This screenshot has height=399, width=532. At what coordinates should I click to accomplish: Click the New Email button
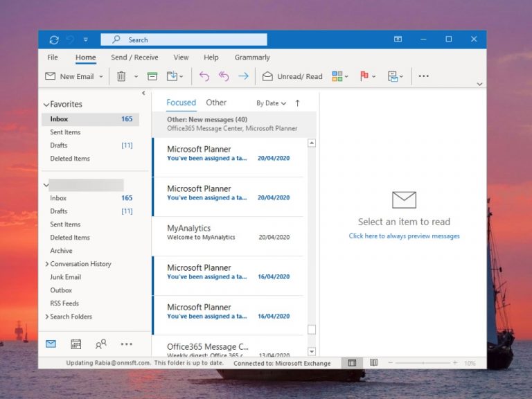pyautogui.click(x=69, y=76)
